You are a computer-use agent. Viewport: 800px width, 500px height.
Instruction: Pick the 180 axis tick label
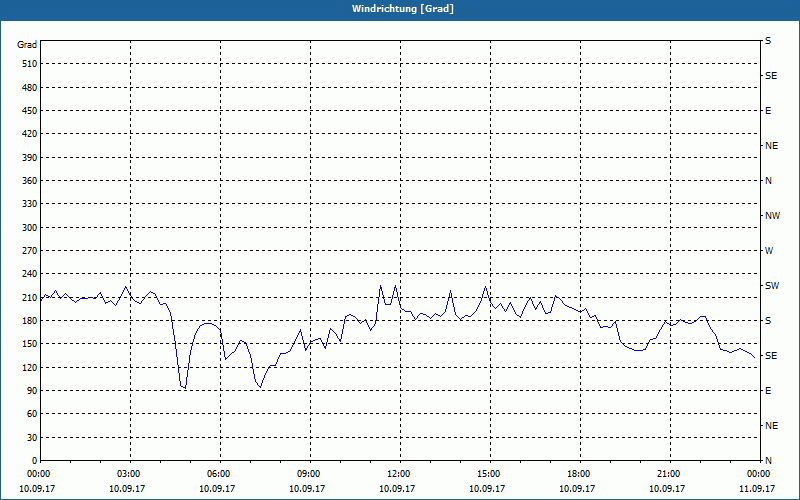click(x=30, y=321)
